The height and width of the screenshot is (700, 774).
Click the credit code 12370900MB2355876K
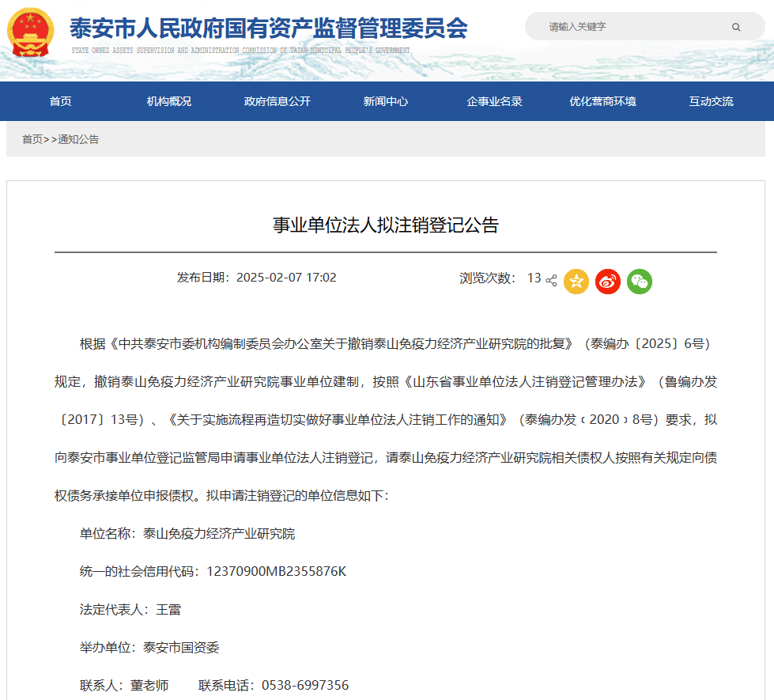[277, 572]
